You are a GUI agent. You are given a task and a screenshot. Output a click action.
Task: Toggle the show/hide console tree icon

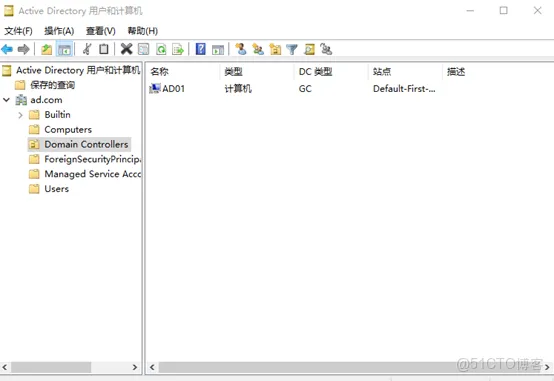(64, 49)
